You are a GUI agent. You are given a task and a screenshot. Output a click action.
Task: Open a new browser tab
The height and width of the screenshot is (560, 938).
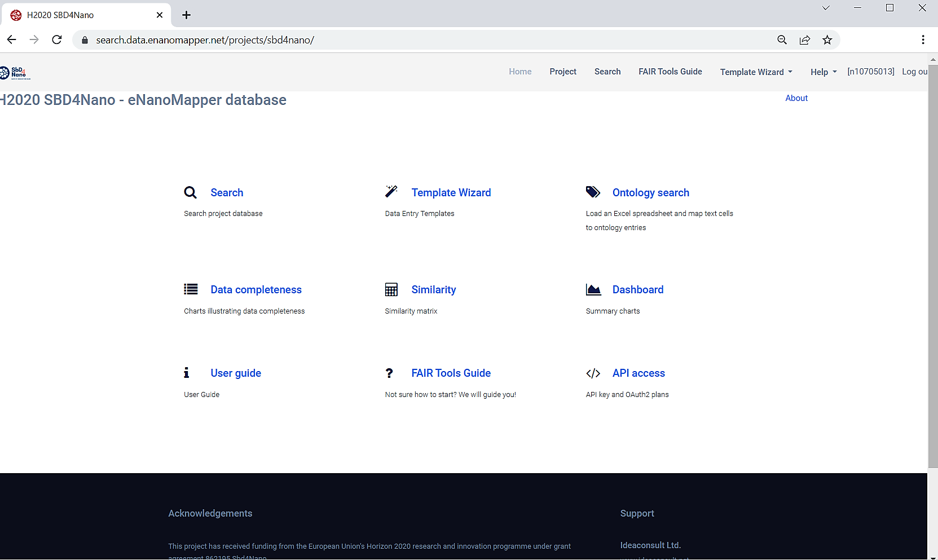[x=187, y=15]
